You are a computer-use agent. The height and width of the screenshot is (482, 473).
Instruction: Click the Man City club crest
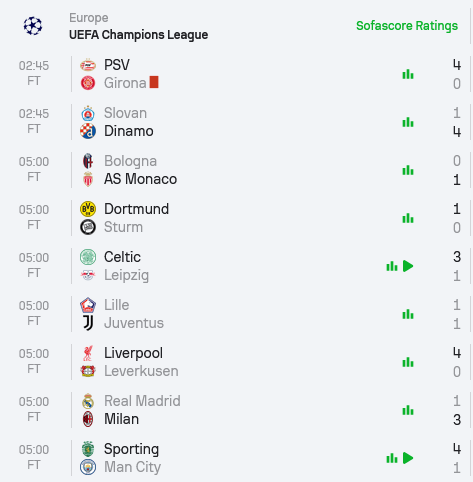tap(88, 467)
